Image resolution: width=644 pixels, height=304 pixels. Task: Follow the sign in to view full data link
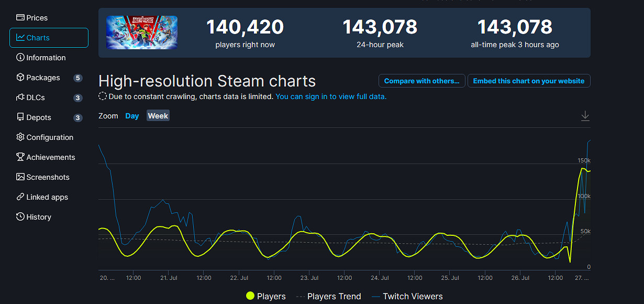click(x=331, y=96)
